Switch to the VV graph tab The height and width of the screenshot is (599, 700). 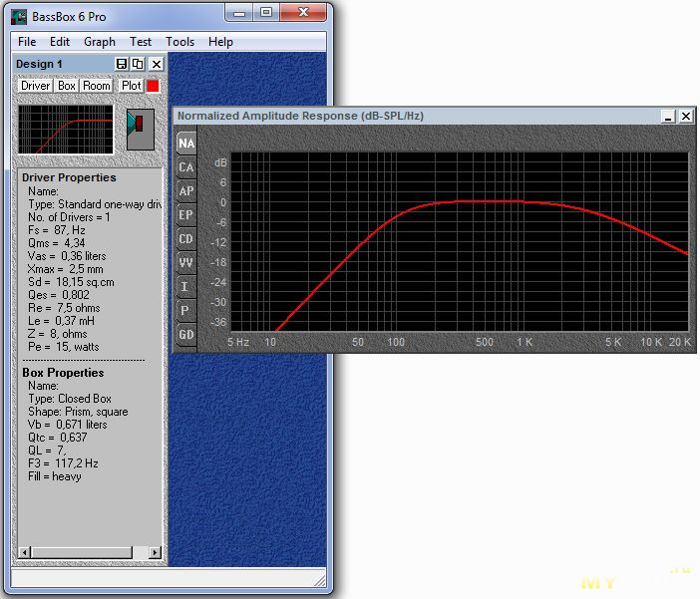pyautogui.click(x=186, y=262)
